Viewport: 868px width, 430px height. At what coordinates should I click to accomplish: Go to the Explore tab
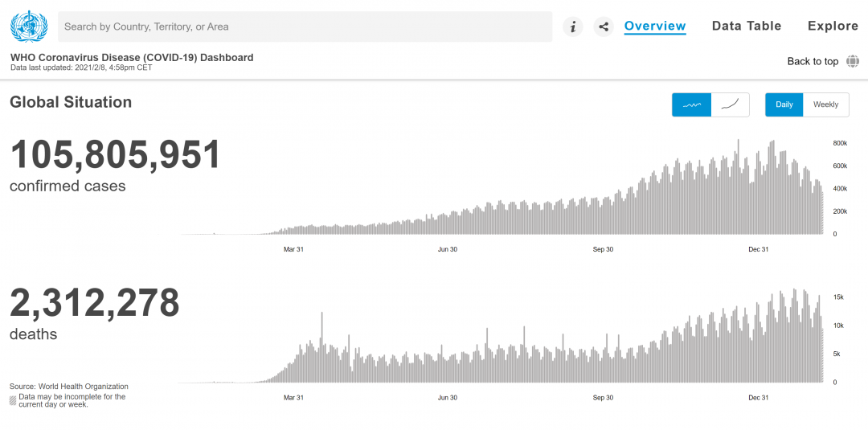coord(833,26)
